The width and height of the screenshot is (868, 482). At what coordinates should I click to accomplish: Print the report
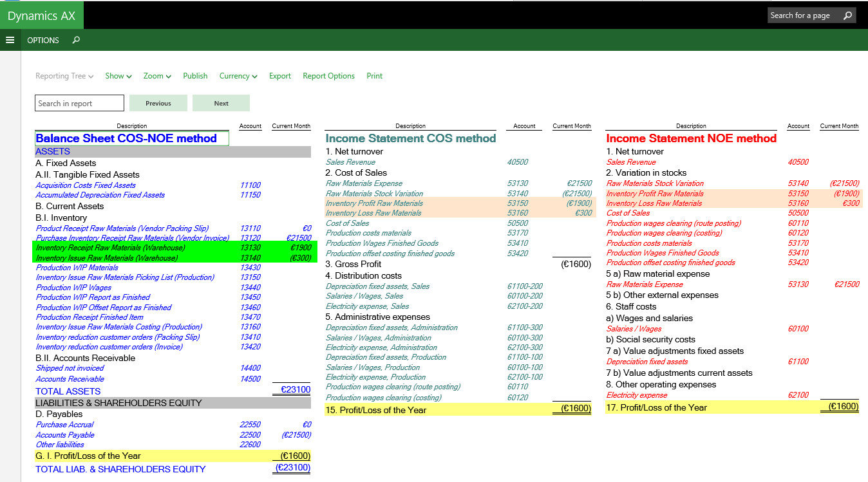point(375,76)
